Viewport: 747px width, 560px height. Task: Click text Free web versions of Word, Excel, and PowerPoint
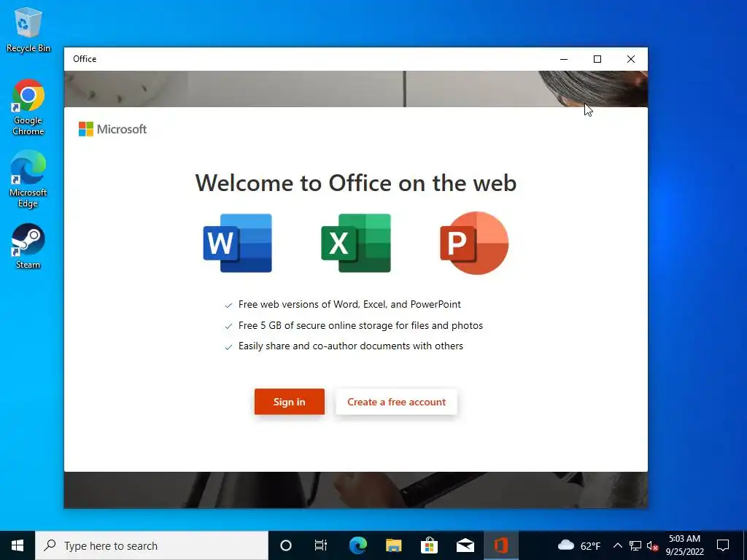tap(349, 304)
